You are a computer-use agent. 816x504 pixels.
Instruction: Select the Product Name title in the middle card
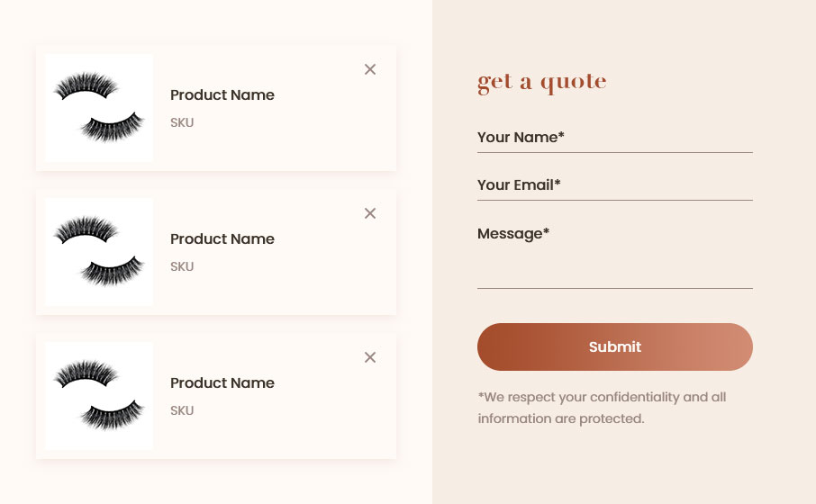click(222, 239)
